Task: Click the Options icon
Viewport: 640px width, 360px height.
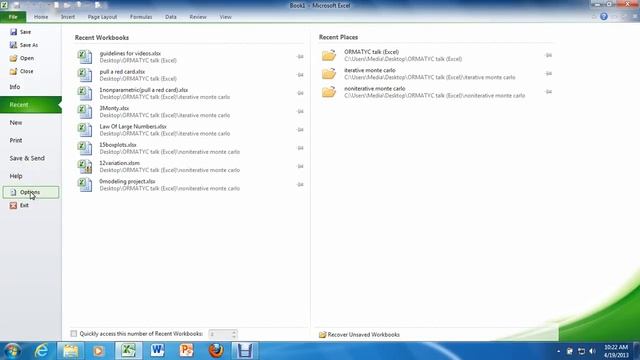Action: 13,192
